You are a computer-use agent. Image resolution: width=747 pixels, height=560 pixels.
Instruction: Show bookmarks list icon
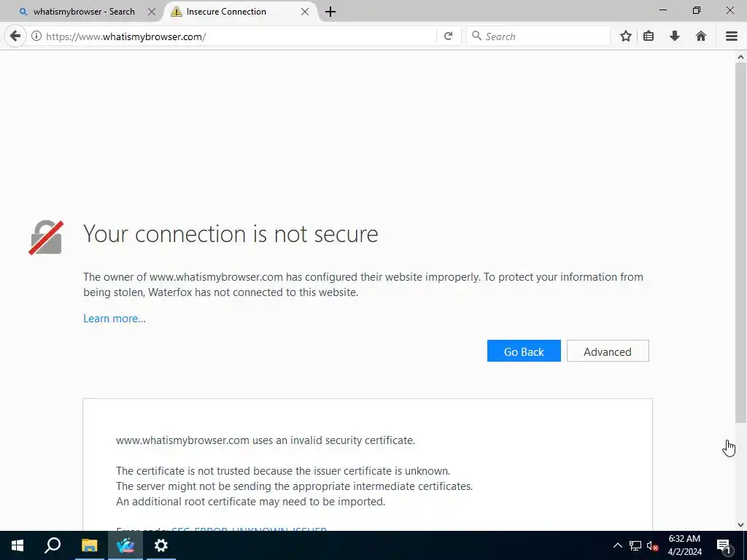click(x=649, y=36)
